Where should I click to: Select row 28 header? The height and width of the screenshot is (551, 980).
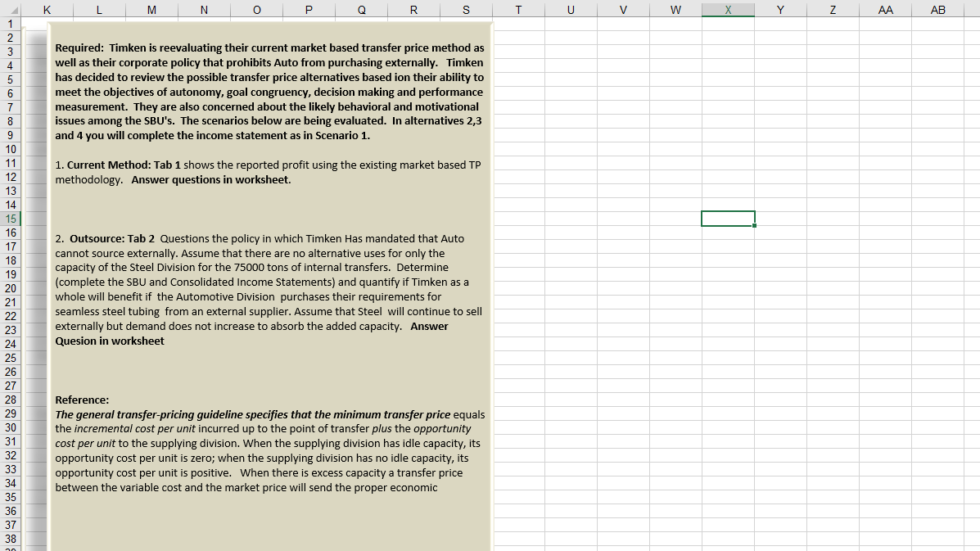[x=11, y=400]
